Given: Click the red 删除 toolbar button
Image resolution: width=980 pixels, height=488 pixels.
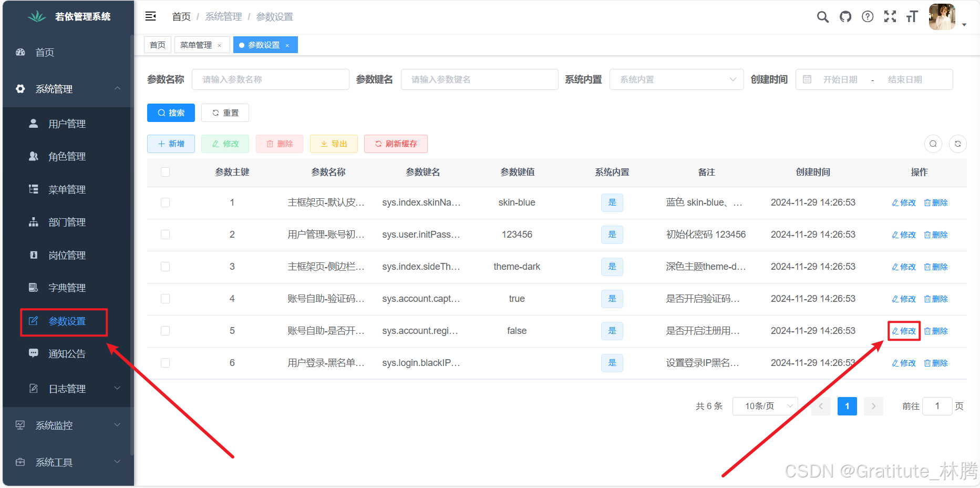Looking at the screenshot, I should pos(280,144).
